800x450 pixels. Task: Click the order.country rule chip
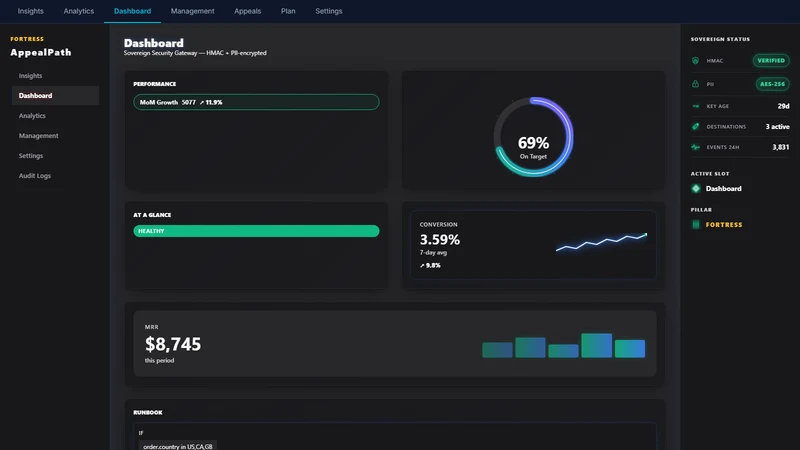tap(178, 446)
